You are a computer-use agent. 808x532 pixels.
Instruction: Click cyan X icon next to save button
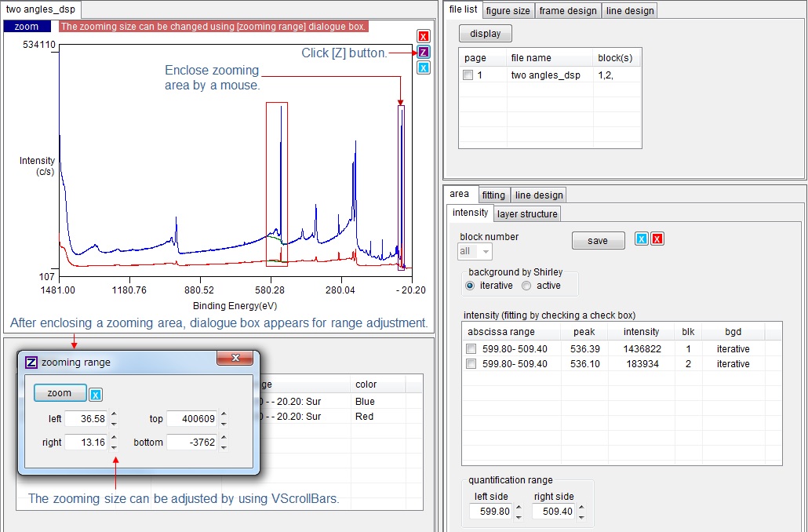point(642,239)
